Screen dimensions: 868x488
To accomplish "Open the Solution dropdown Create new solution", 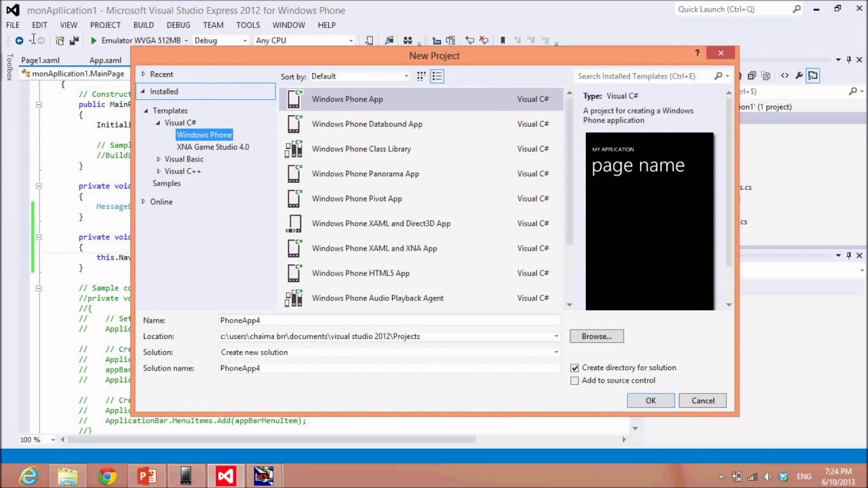I will [390, 352].
